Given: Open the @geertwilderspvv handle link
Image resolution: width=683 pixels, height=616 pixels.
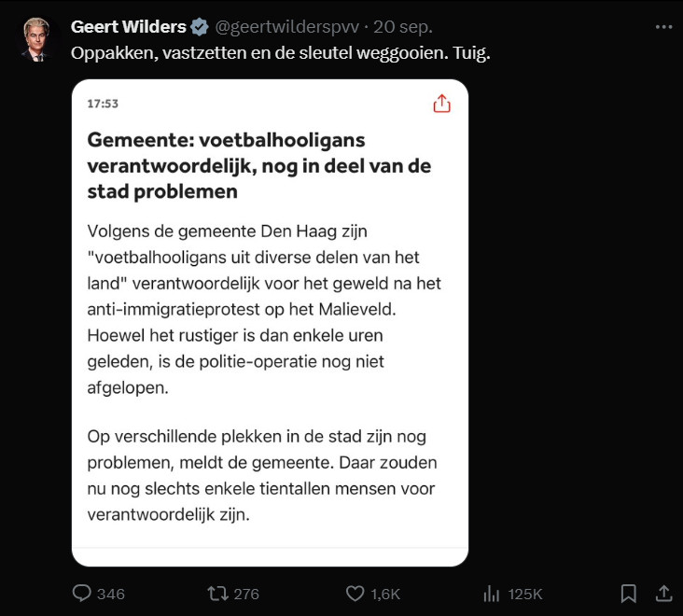Looking at the screenshot, I should click(293, 26).
